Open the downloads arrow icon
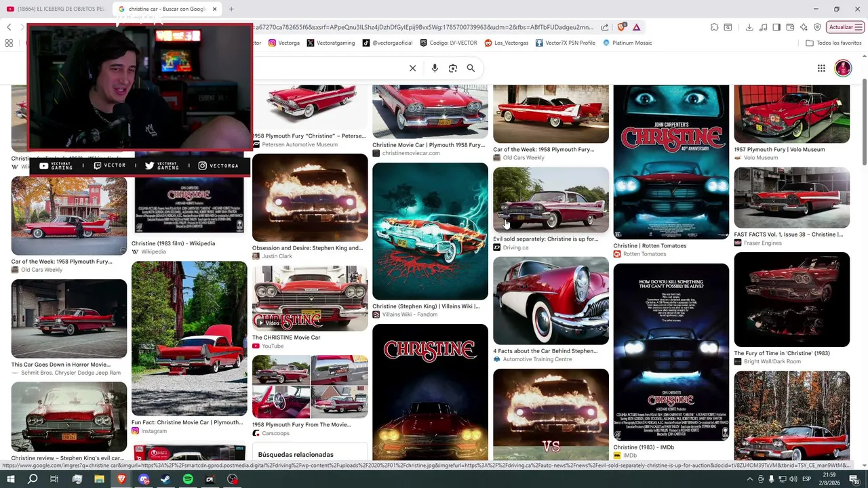Viewport: 868px width, 488px height. pos(749,27)
